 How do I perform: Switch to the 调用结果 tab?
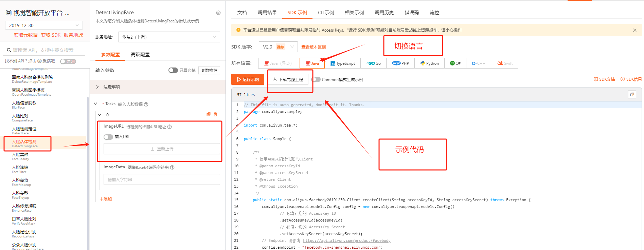[x=267, y=13]
